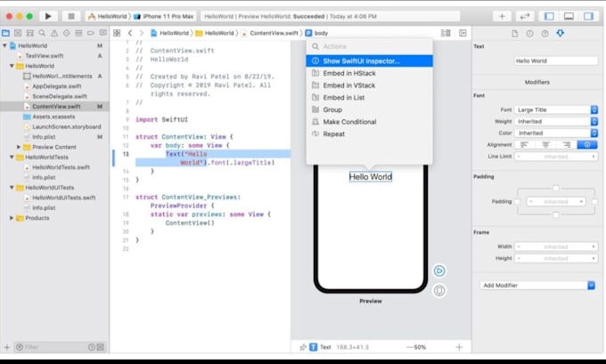Expand the Products folder
The height and width of the screenshot is (364, 606).
coord(12,218)
